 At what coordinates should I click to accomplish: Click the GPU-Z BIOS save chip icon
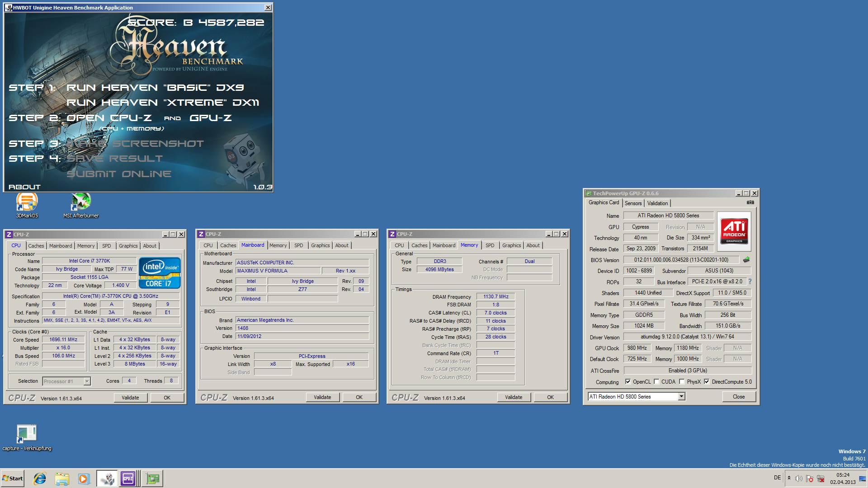pyautogui.click(x=746, y=260)
